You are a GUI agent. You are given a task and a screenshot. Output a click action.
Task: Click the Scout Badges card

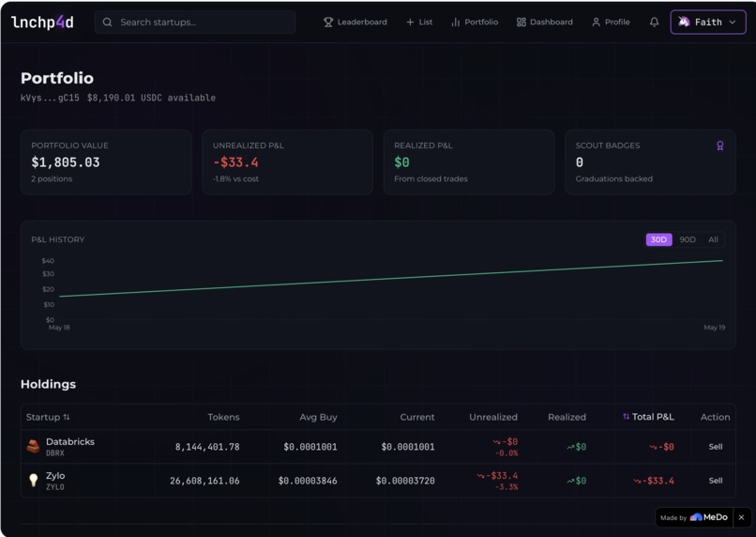coord(650,162)
